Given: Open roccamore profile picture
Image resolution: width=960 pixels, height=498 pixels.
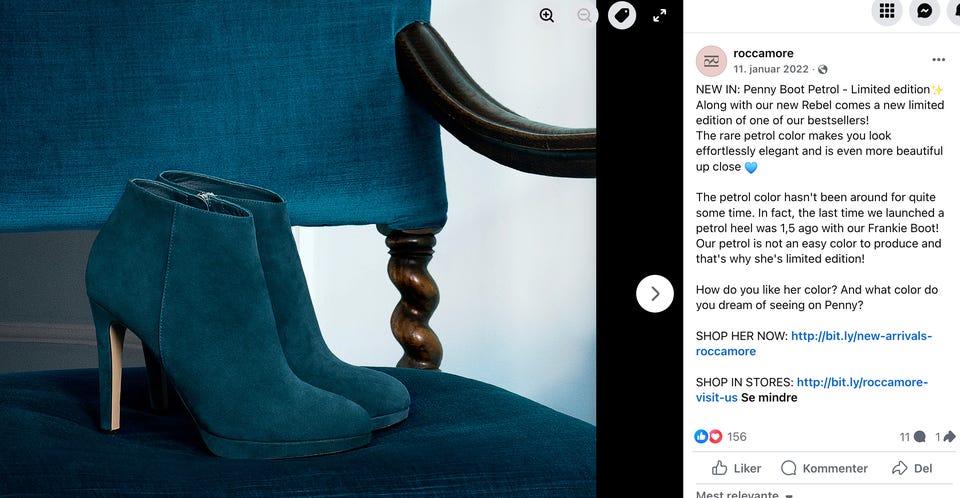Looking at the screenshot, I should (x=711, y=61).
